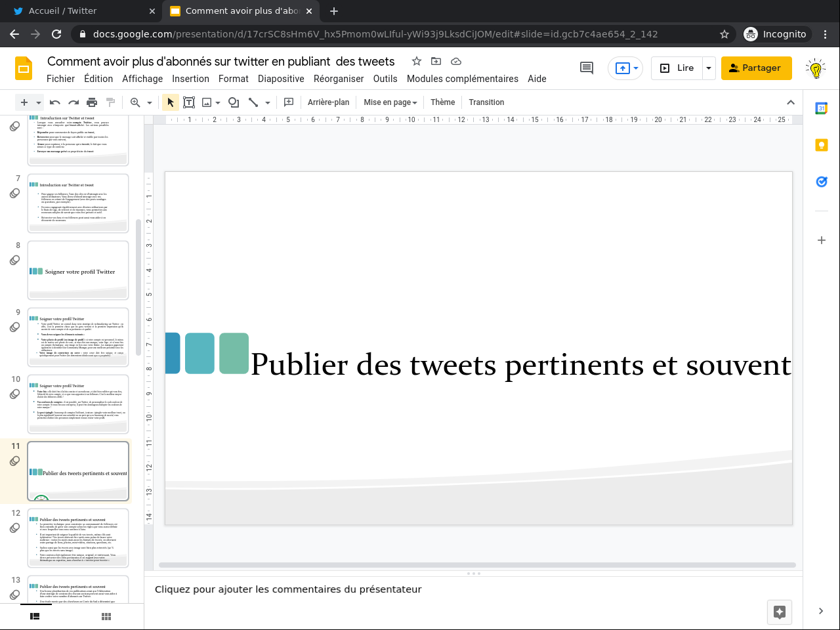Click the Transition button
The image size is (840, 630).
coord(486,102)
